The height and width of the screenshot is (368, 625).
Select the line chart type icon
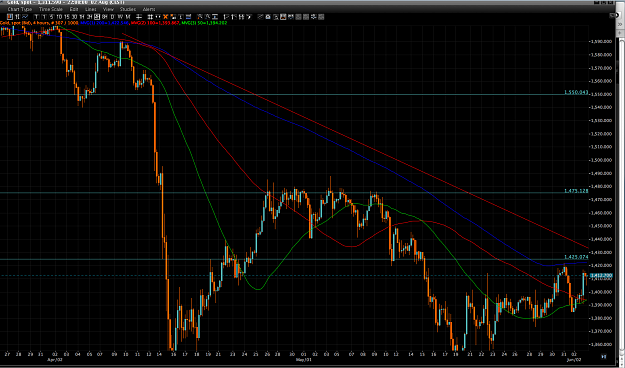pos(25,16)
